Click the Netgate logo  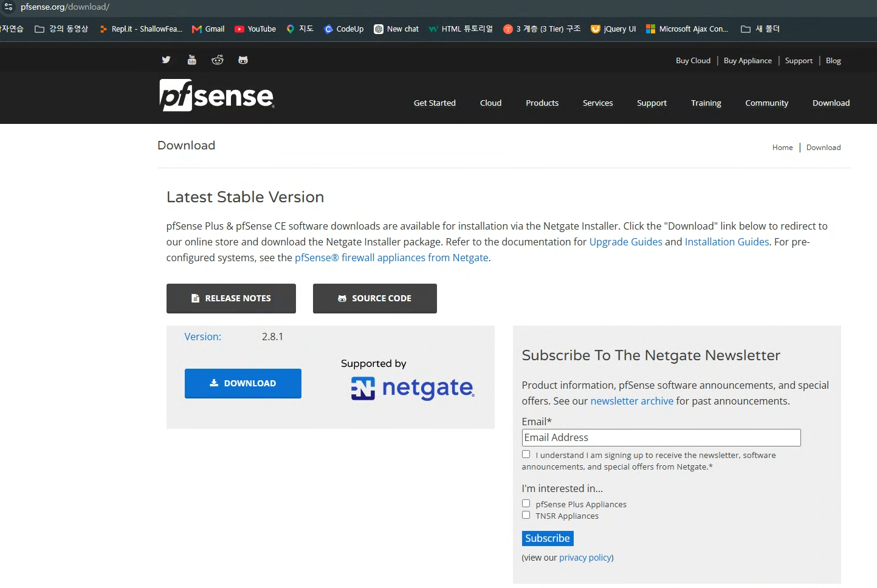[x=413, y=388]
